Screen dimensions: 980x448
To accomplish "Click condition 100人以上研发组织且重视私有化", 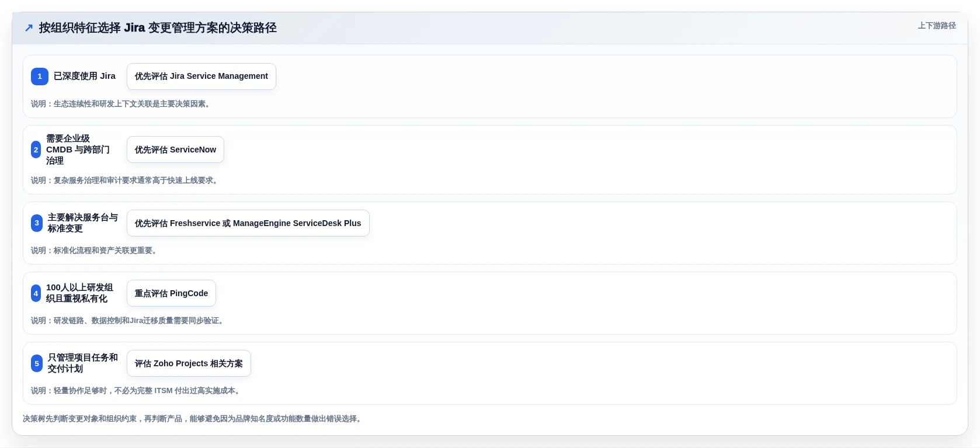I will click(80, 293).
